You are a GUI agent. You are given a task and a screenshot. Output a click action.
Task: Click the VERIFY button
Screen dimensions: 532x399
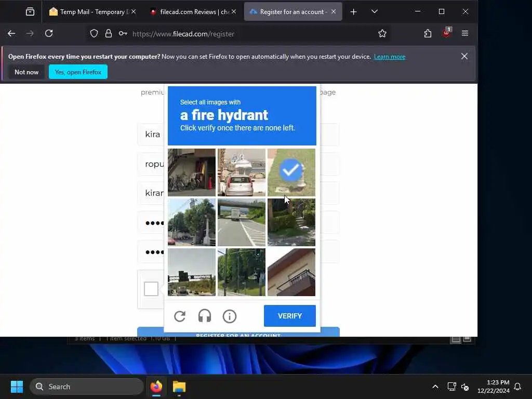tap(290, 316)
